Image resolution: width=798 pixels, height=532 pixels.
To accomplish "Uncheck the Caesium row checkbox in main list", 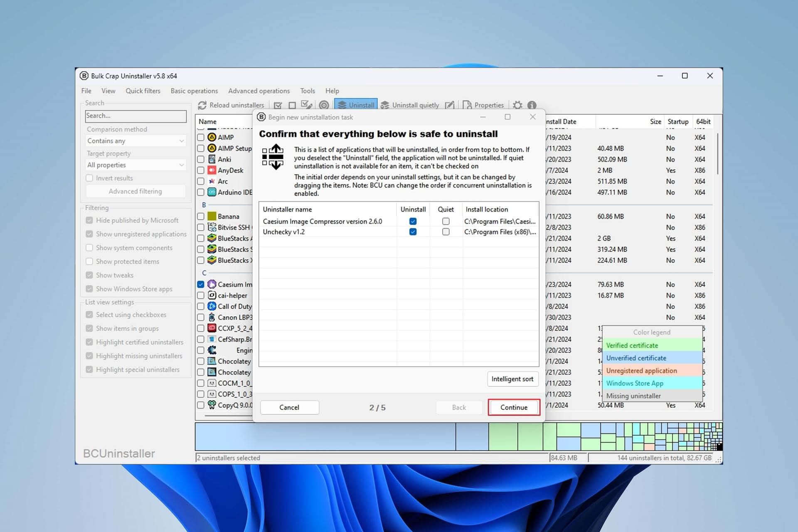I will point(201,284).
